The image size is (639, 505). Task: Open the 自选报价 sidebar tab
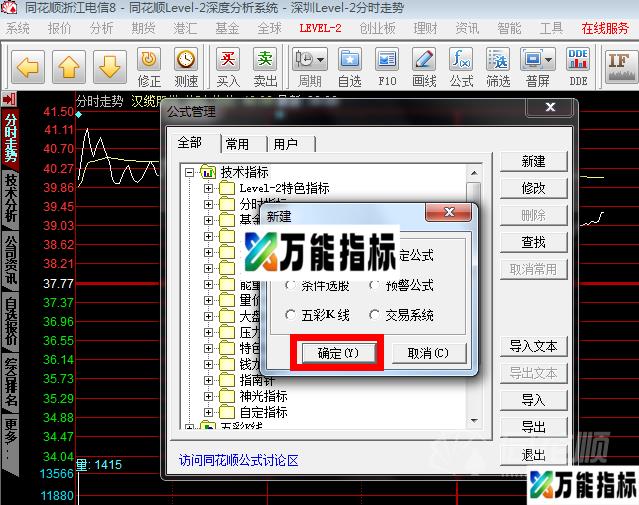(11, 322)
